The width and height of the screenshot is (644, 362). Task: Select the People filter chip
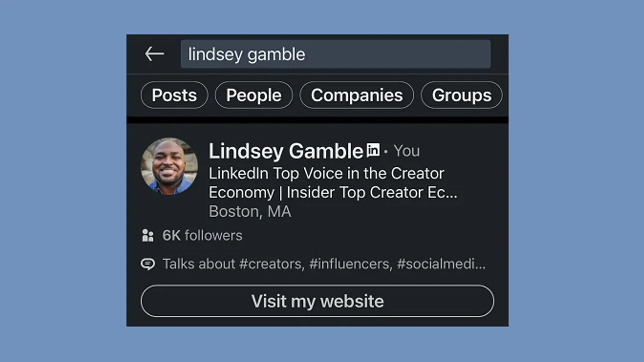click(254, 95)
